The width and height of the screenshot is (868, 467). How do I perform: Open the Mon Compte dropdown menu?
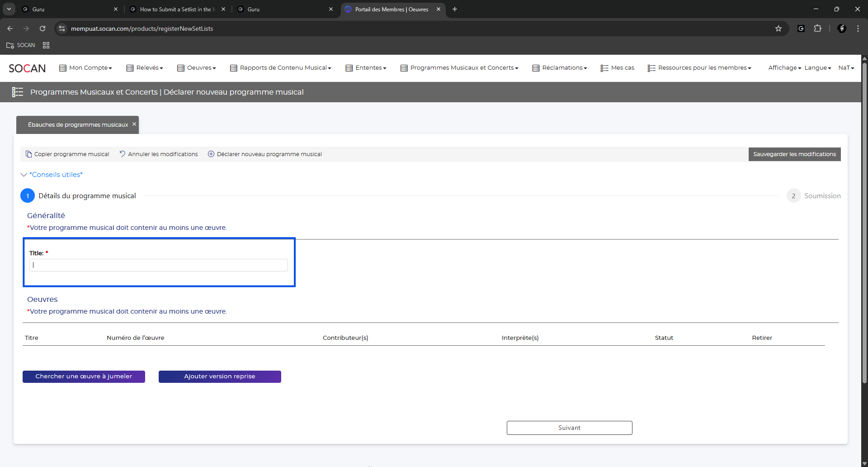pos(85,68)
